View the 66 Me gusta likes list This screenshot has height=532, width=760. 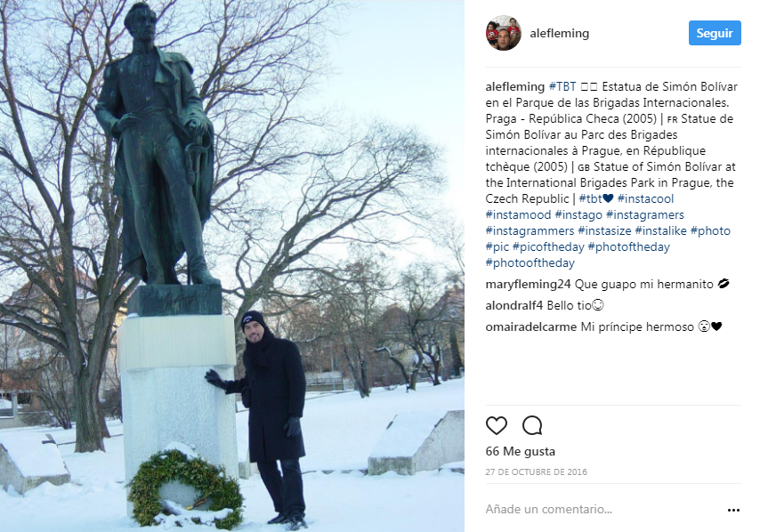click(x=520, y=451)
